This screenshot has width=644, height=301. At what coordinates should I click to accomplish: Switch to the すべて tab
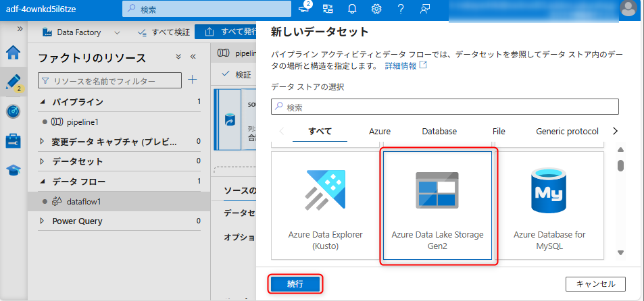tap(320, 132)
